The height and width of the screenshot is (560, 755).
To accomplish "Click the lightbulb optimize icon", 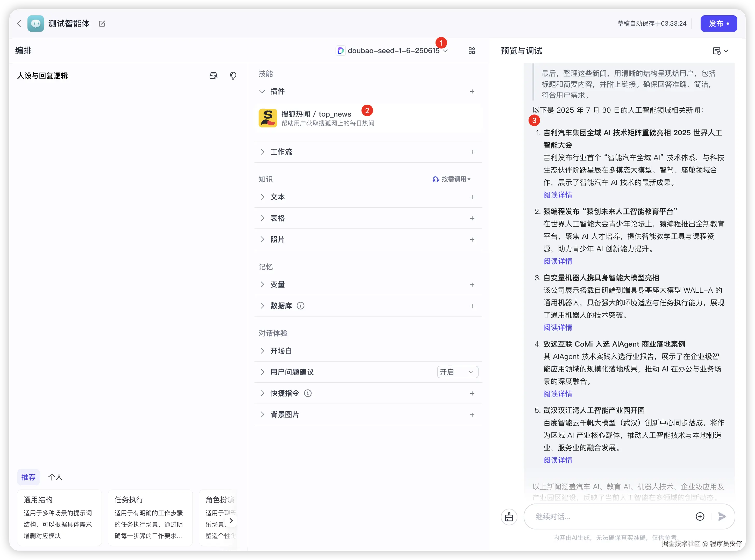I will 233,76.
